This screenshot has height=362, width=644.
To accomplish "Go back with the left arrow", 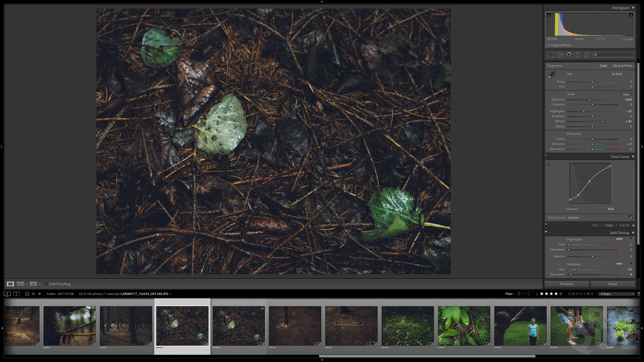I will tap(33, 294).
